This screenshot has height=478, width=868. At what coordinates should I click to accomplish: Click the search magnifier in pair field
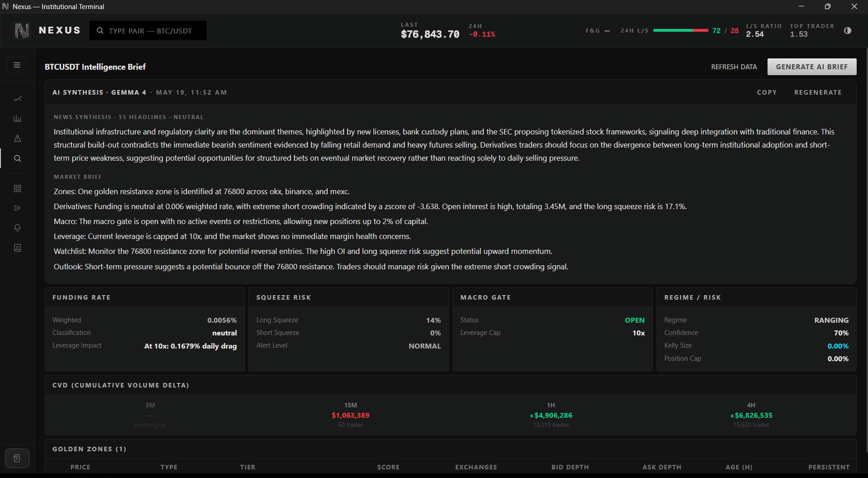[x=100, y=31]
